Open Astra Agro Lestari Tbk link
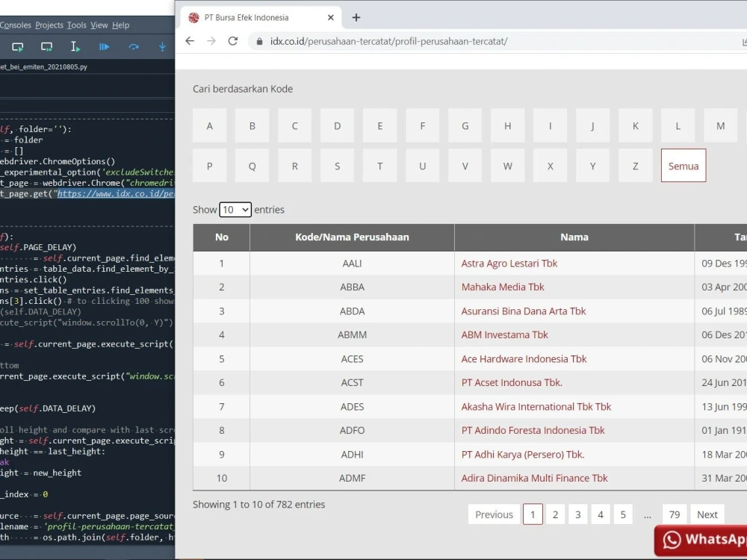 [509, 264]
